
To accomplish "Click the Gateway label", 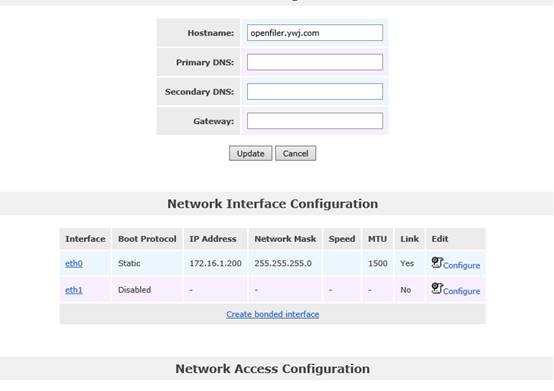I will 213,121.
